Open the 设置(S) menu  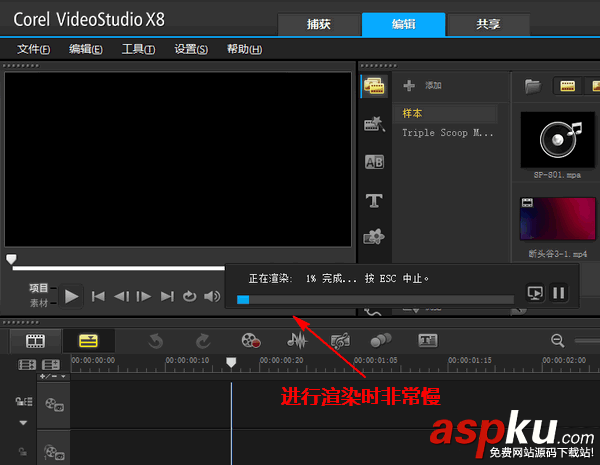tap(191, 49)
